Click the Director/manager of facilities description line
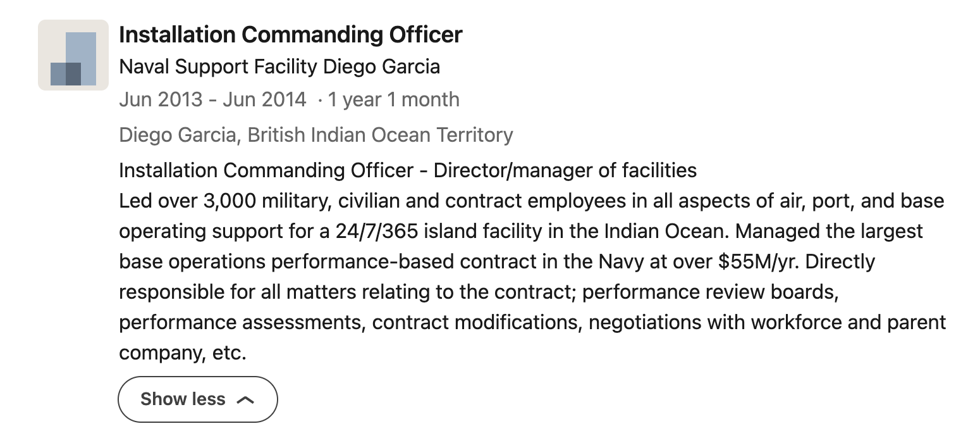980x438 pixels. [565, 170]
